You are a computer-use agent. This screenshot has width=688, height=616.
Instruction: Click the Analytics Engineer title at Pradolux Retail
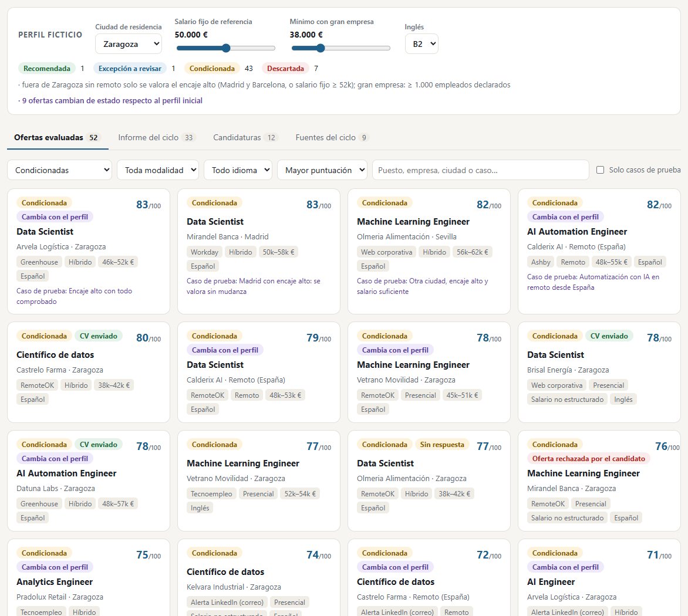[55, 582]
